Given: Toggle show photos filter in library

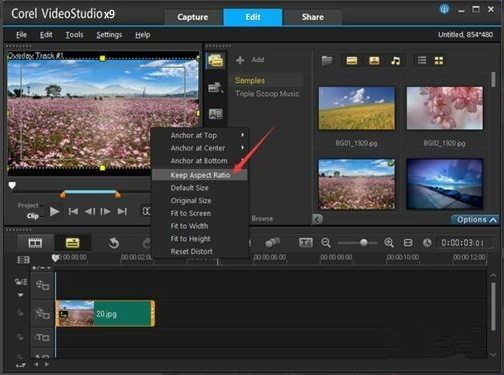Looking at the screenshot, I should (374, 61).
